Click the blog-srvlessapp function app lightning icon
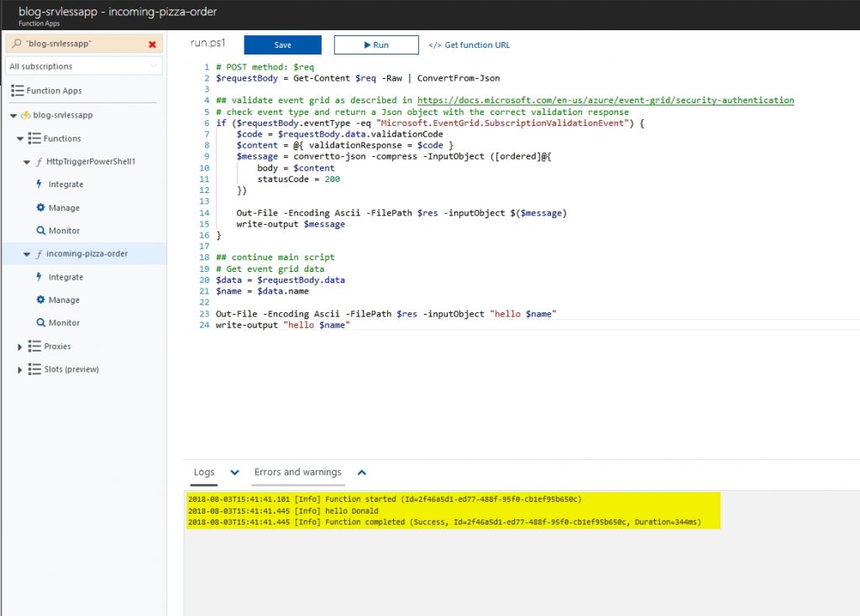The height and width of the screenshot is (616, 860). (x=25, y=115)
